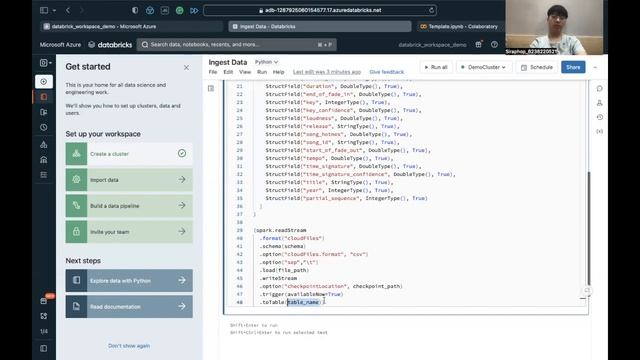Image resolution: width=640 pixels, height=360 pixels.
Task: Open the Data icon in sidebar
Action: click(x=44, y=144)
